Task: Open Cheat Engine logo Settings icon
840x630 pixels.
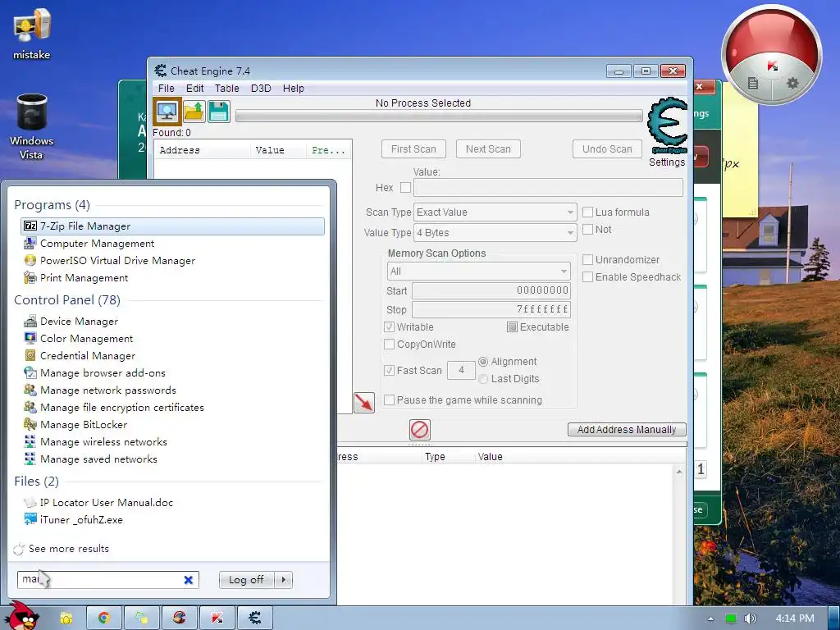Action: click(666, 126)
